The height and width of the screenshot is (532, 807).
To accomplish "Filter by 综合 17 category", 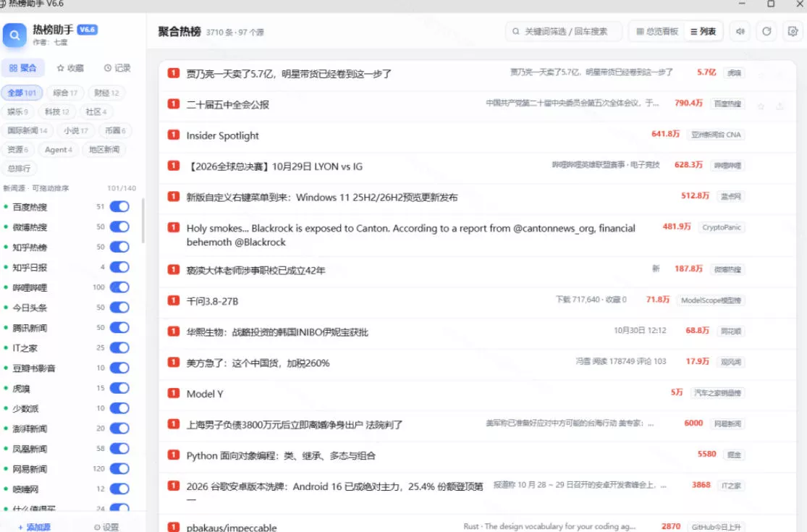I will 65,93.
